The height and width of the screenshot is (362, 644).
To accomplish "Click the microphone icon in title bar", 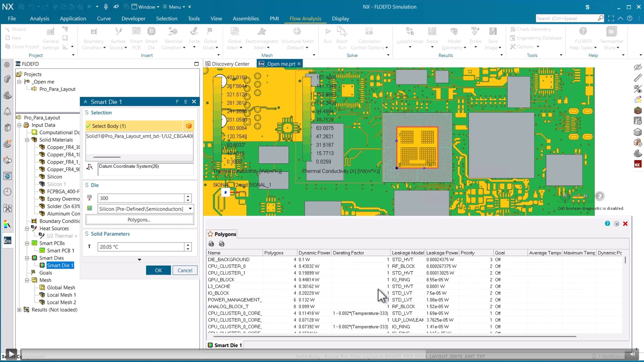I will [106, 7].
